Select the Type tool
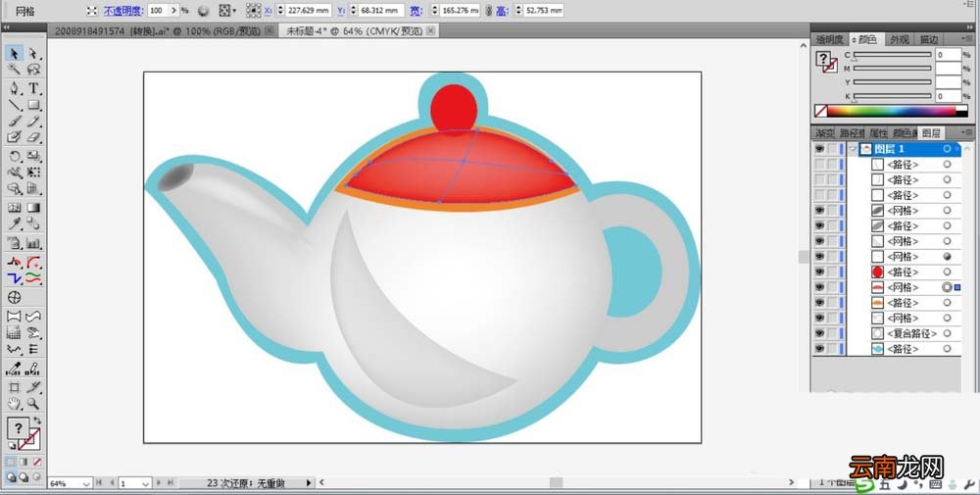980x495 pixels. [33, 88]
